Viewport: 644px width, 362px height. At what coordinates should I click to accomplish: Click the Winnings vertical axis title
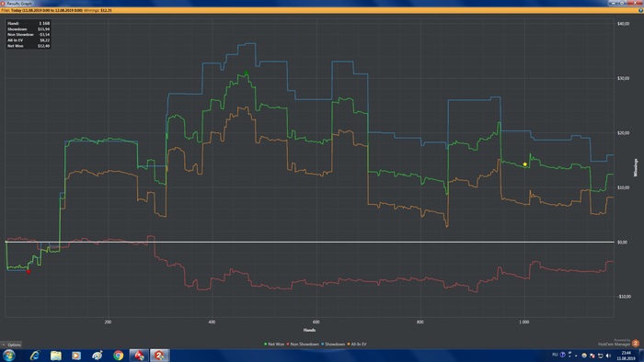coord(636,167)
